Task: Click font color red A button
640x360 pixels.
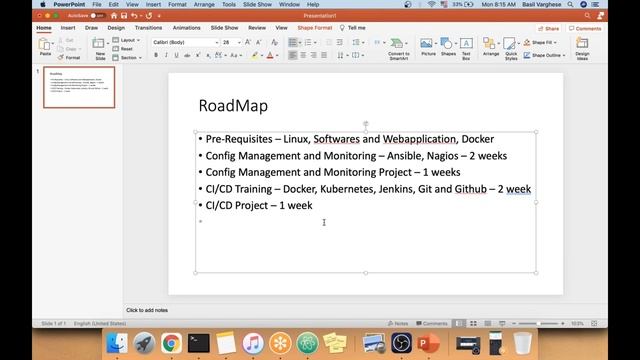Action: point(270,55)
